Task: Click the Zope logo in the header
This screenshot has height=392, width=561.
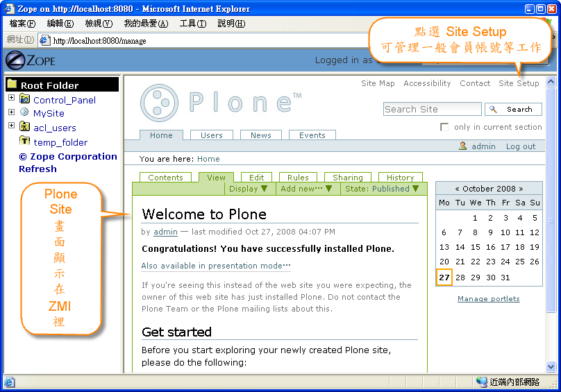Action: pyautogui.click(x=31, y=60)
